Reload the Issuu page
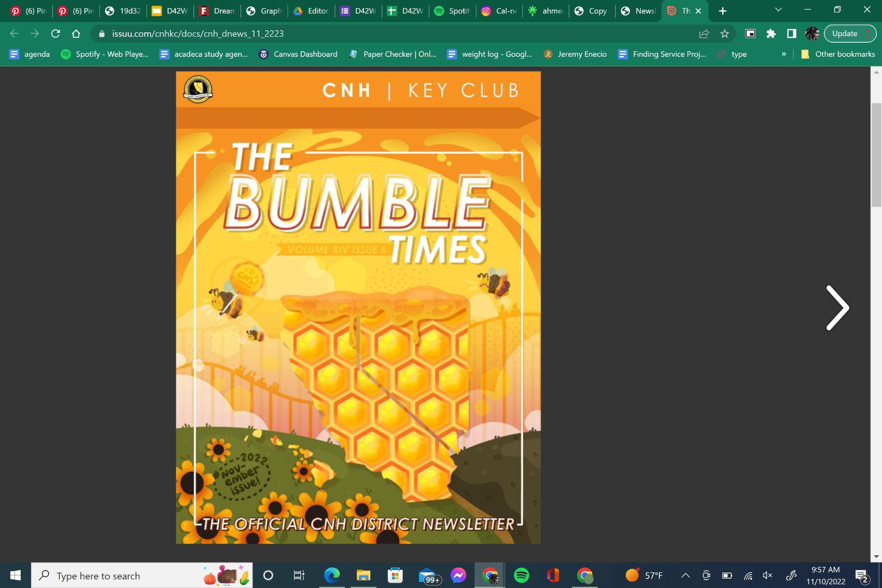The image size is (882, 588). pos(55,34)
